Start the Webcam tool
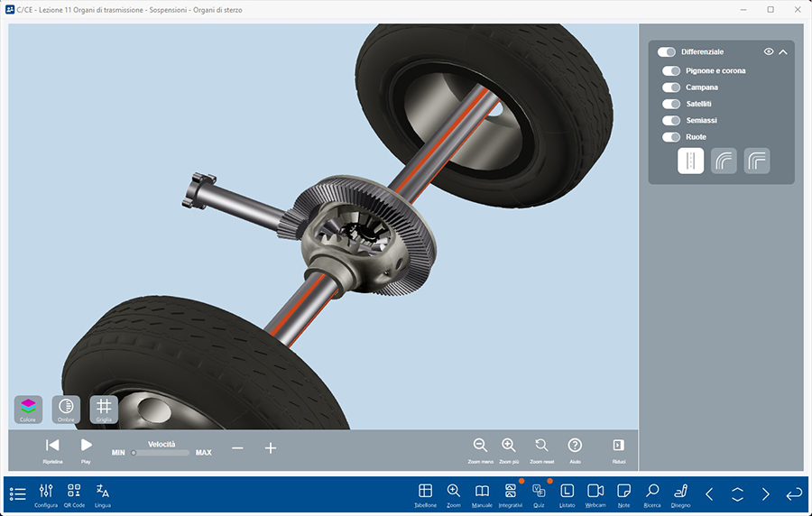812x516 pixels. (595, 492)
